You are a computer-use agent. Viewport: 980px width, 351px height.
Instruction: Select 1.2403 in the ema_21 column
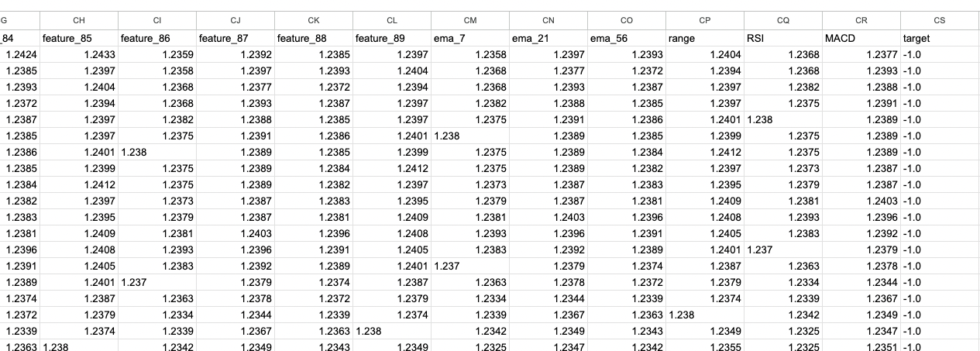point(548,217)
